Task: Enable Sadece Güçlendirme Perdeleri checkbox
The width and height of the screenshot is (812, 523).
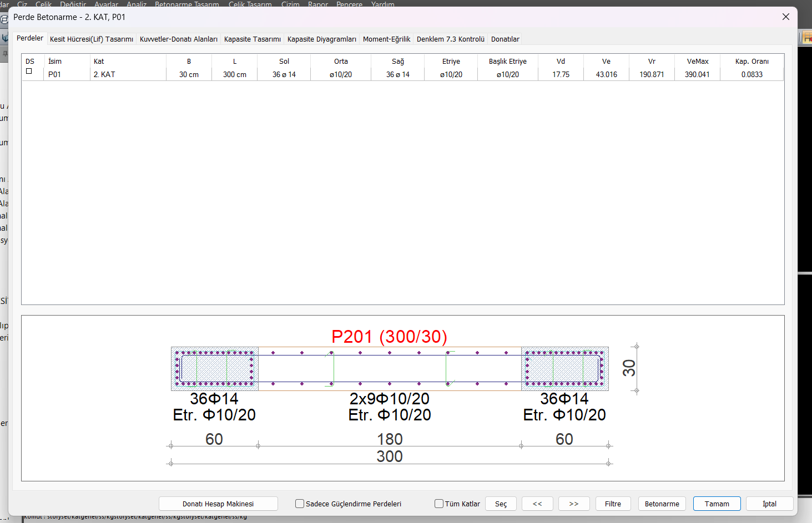Action: pyautogui.click(x=300, y=504)
